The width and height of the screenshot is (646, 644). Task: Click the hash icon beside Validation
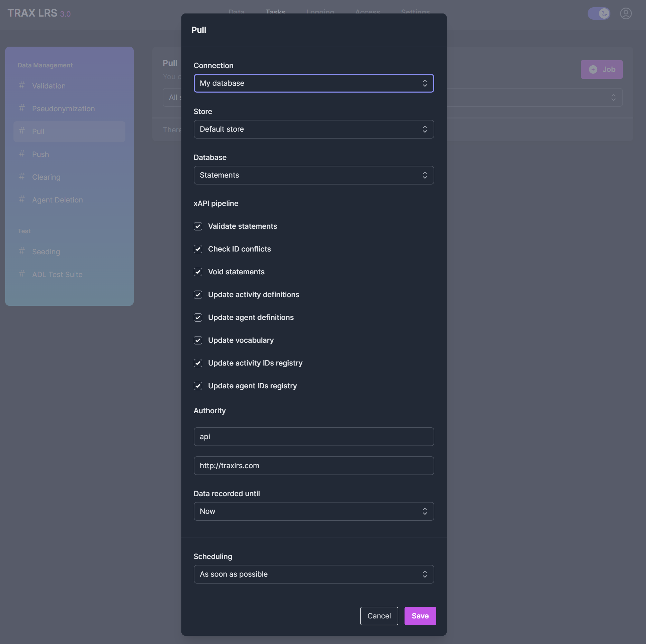[22, 85]
